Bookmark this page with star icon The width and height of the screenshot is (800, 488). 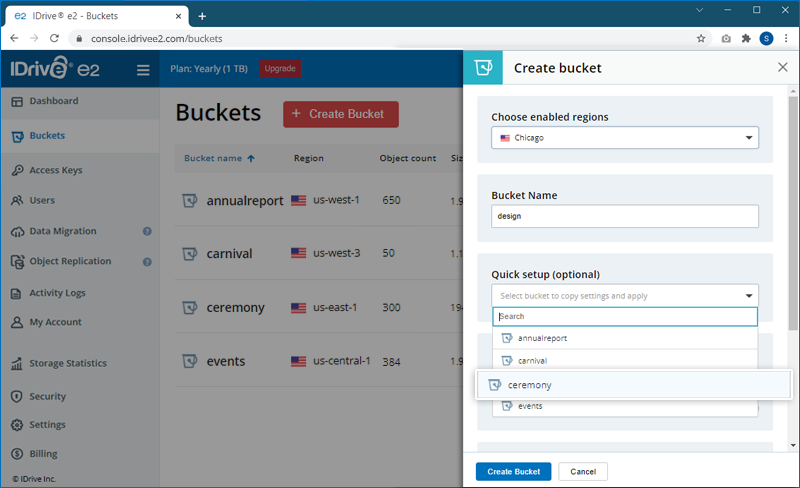point(701,39)
